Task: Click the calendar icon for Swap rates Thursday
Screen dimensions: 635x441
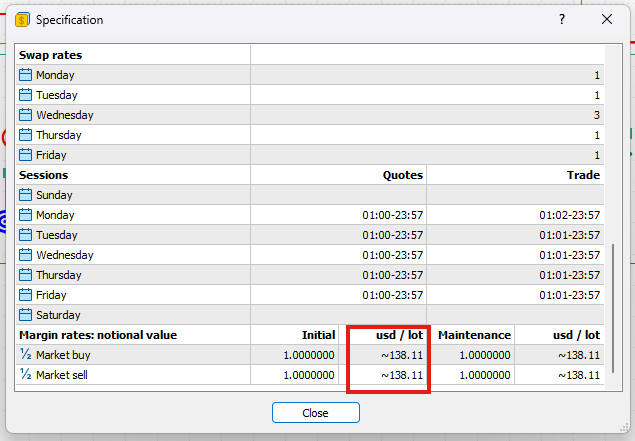Action: click(25, 135)
